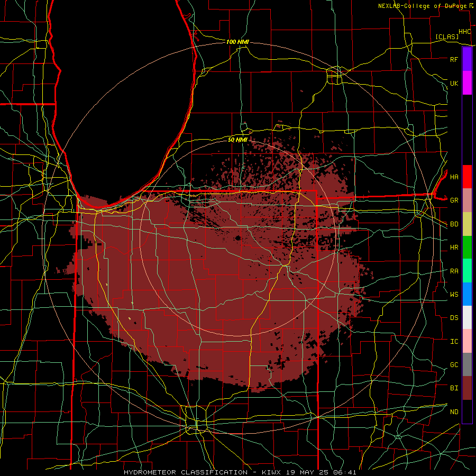Click the 50 NMI range ring label
Image resolution: width=476 pixels, height=476 pixels.
(237, 140)
